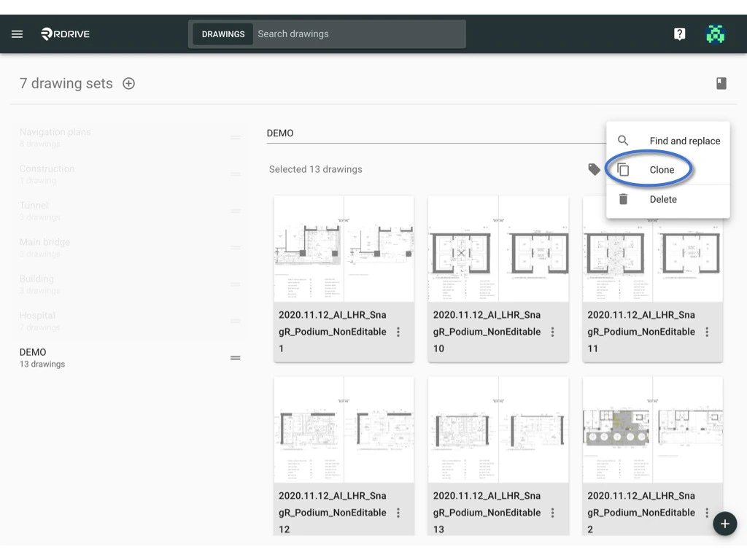
Task: Grab the Main bridge reorder handle
Action: tap(236, 248)
